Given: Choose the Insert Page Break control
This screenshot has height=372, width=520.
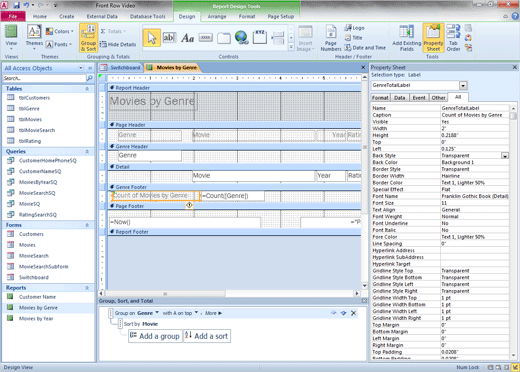Looking at the screenshot, I should tap(278, 38).
